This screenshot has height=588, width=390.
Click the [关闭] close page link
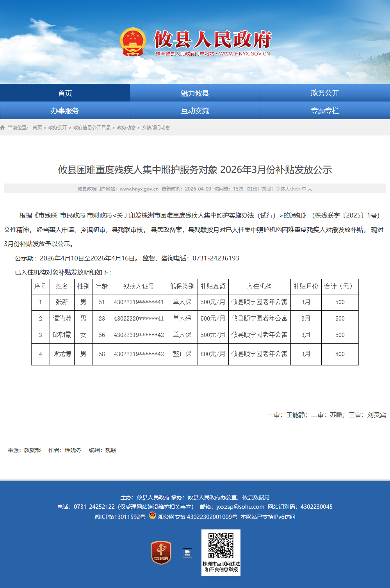(267, 189)
